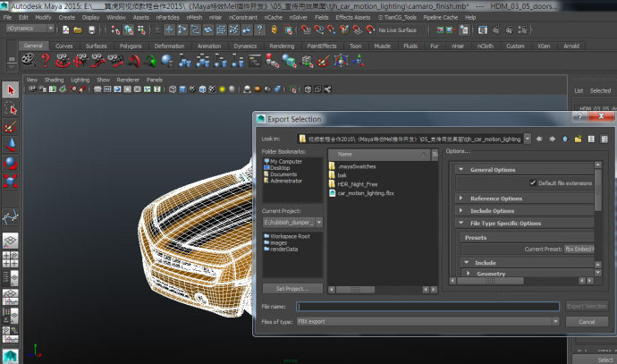Click the Export Selection button
617x364 pixels.
[x=587, y=306]
